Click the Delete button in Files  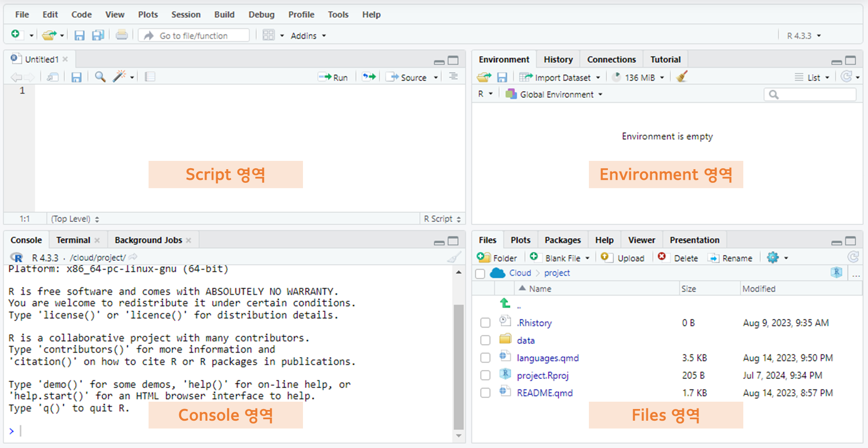point(678,258)
